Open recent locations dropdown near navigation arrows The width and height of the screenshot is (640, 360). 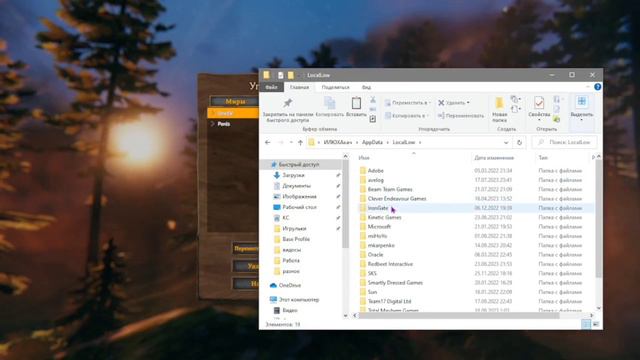(291, 142)
